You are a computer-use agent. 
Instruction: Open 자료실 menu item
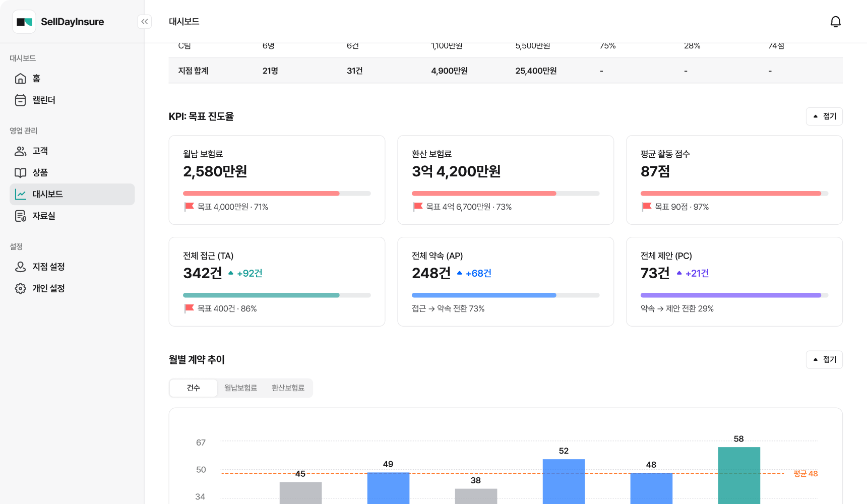coord(72,216)
